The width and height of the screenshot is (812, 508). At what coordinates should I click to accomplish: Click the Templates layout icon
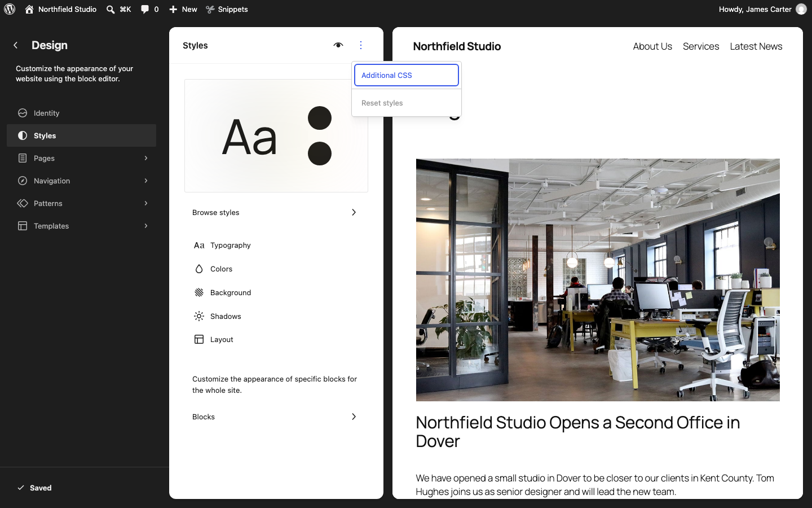[x=23, y=226]
